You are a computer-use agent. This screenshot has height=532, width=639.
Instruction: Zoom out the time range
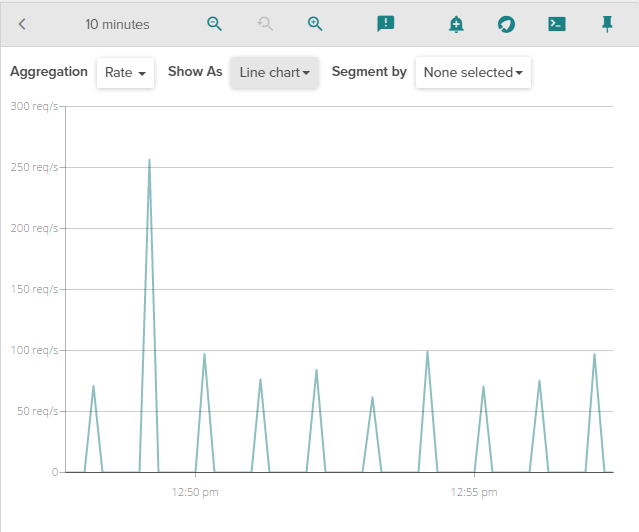[214, 24]
